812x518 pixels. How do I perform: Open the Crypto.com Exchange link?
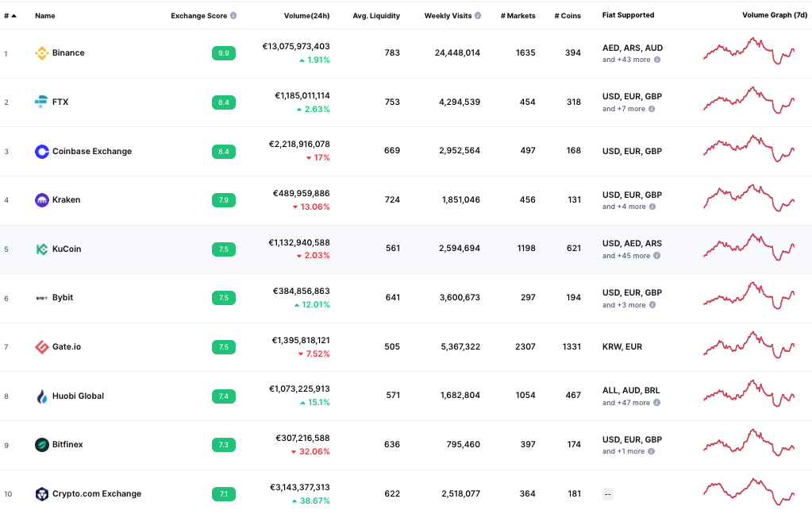[97, 494]
